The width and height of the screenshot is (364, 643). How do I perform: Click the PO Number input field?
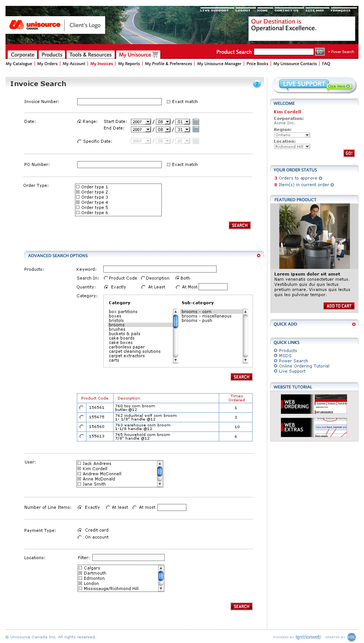(119, 165)
